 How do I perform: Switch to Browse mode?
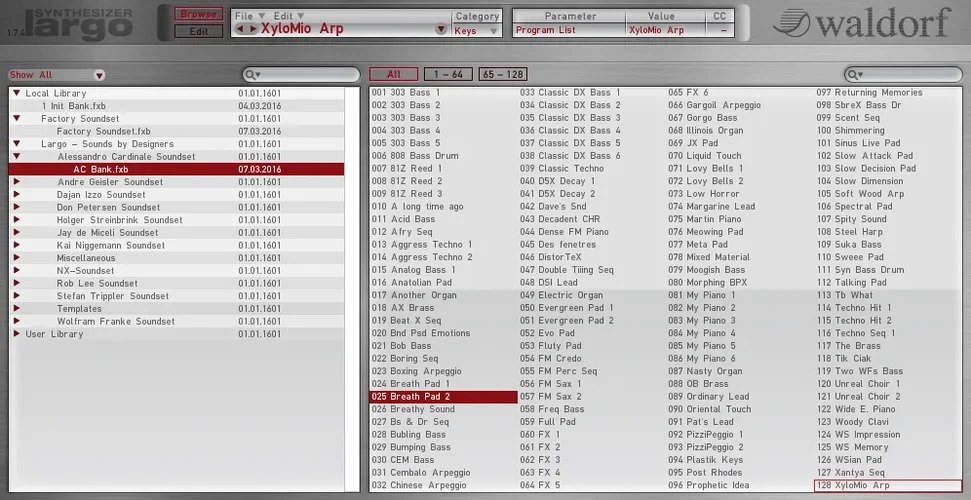[x=198, y=14]
